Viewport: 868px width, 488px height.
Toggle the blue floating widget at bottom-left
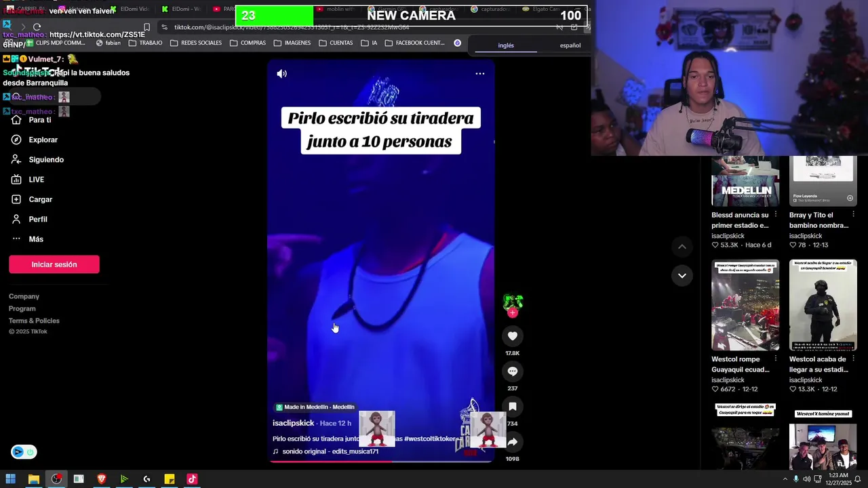pos(23,452)
